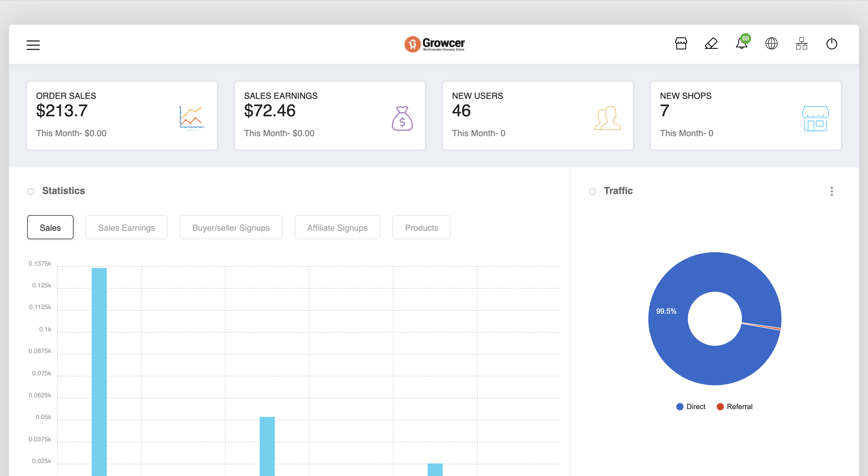Click the eraser clear-cache icon
Image resolution: width=868 pixels, height=476 pixels.
click(x=711, y=44)
